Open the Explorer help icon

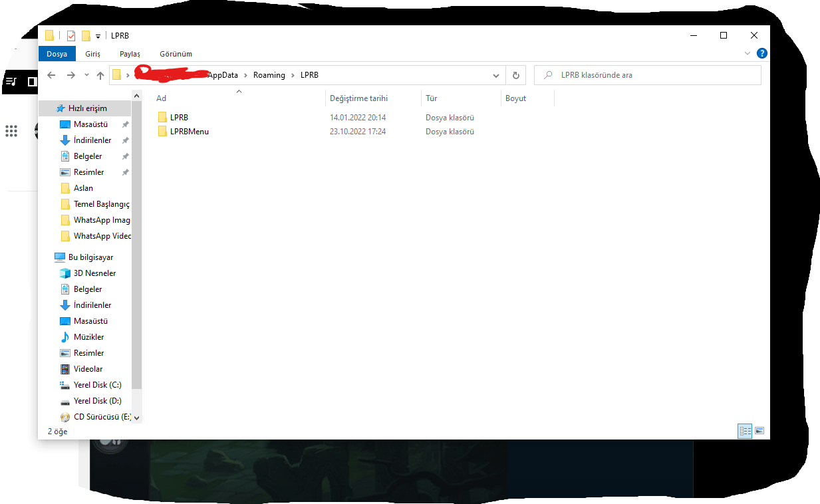coord(762,53)
